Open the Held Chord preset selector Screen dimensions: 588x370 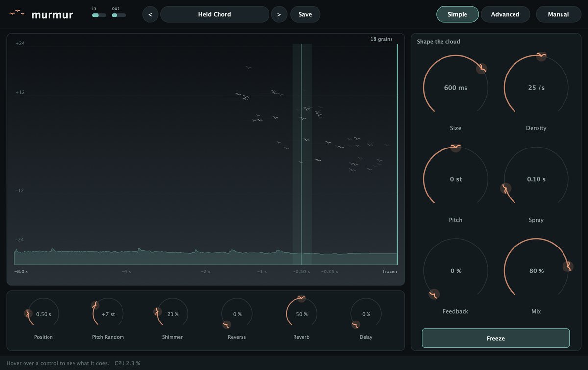click(215, 14)
